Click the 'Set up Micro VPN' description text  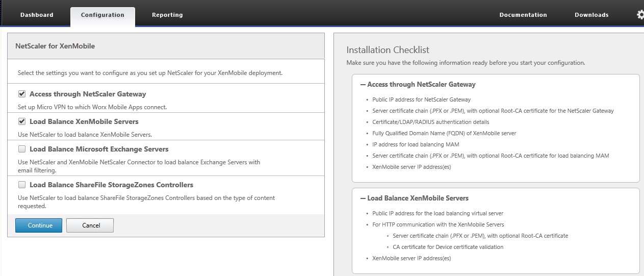point(92,107)
